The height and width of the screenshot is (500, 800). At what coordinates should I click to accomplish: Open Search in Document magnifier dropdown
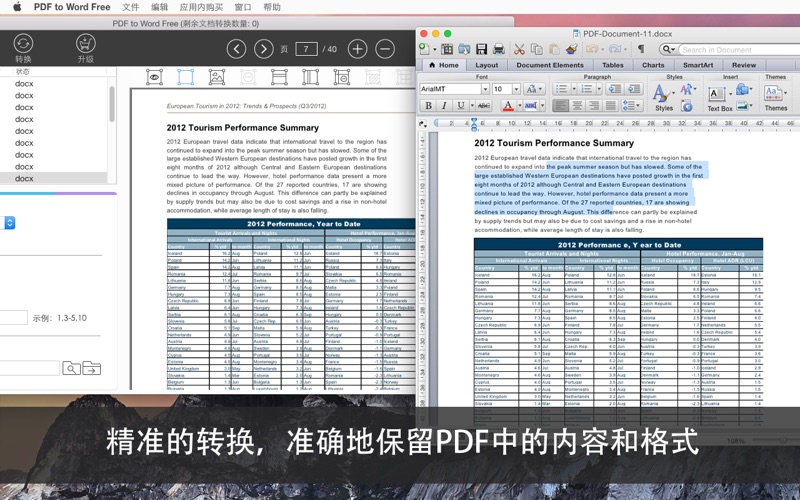point(668,49)
